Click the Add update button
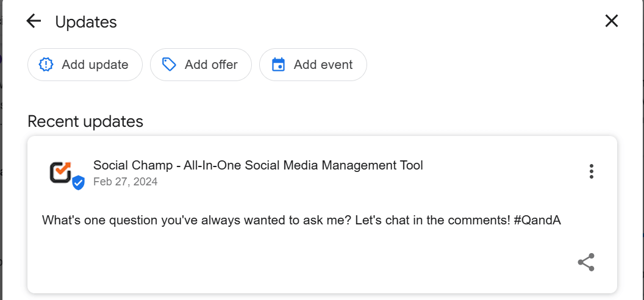 85,65
